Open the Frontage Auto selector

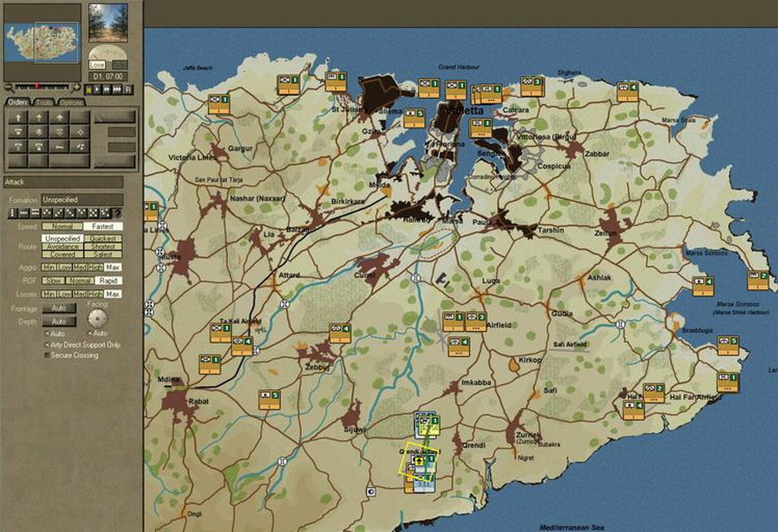59,309
